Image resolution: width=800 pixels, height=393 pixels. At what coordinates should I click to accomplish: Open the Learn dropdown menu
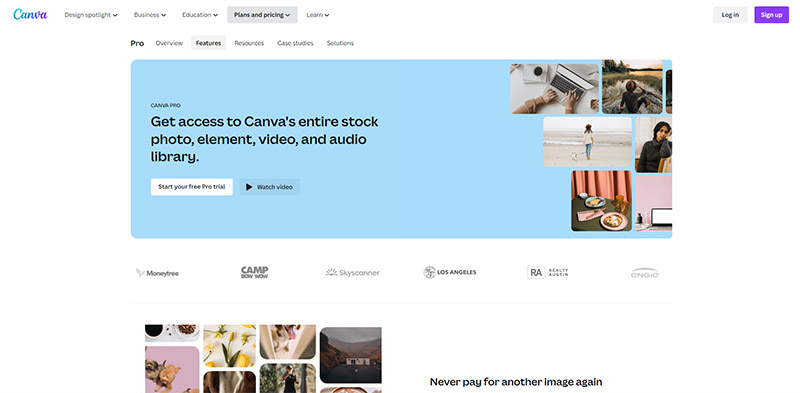tap(317, 15)
